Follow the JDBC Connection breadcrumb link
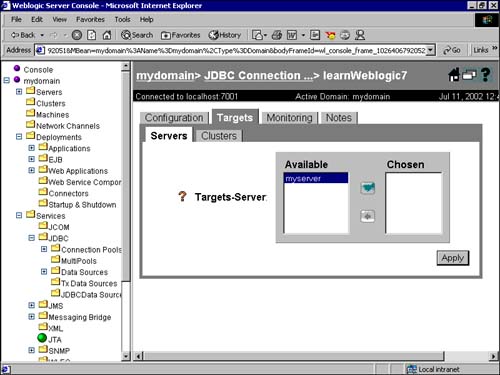This screenshot has width=500, height=375. click(259, 75)
